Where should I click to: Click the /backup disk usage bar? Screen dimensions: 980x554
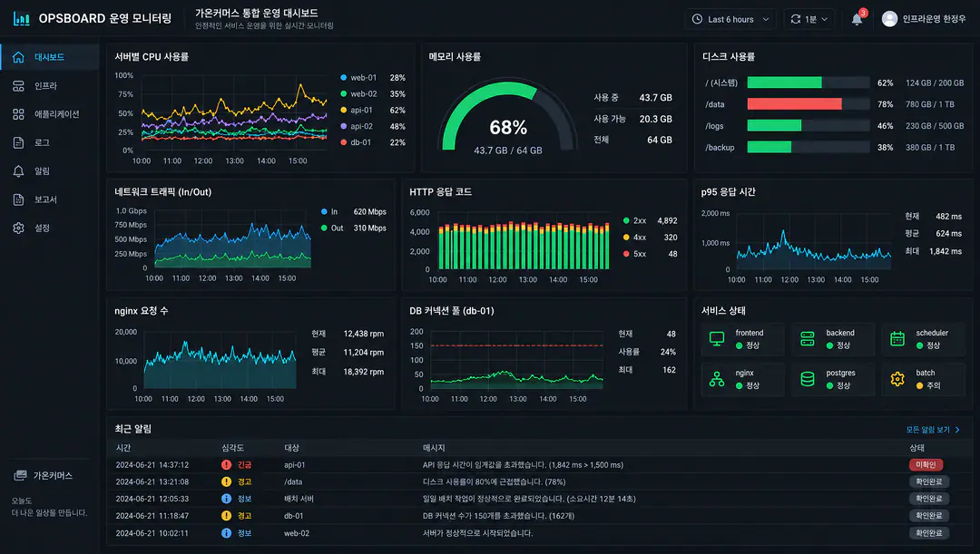[x=808, y=147]
